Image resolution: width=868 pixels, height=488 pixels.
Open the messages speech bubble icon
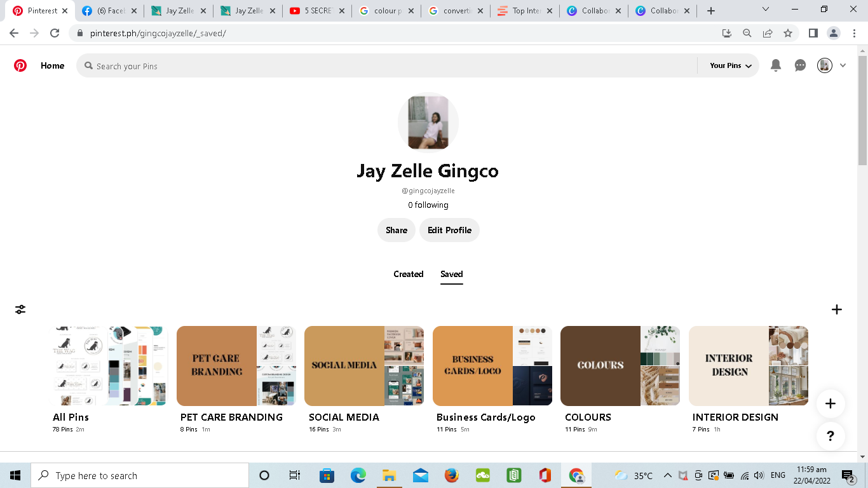(x=800, y=65)
